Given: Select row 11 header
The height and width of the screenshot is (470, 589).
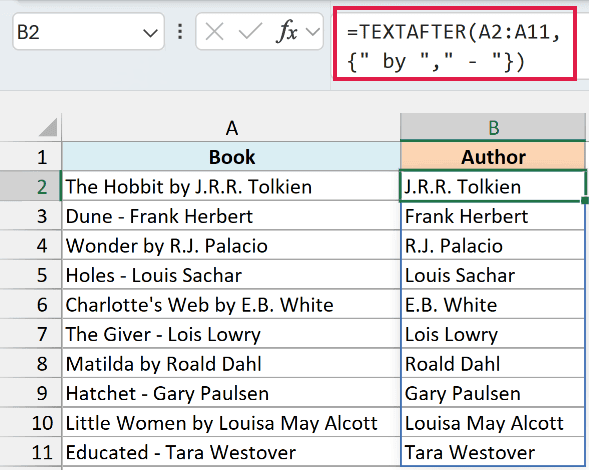Looking at the screenshot, I should click(30, 452).
